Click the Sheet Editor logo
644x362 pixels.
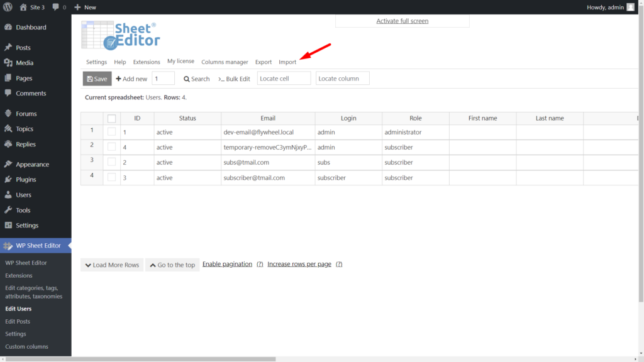point(121,36)
